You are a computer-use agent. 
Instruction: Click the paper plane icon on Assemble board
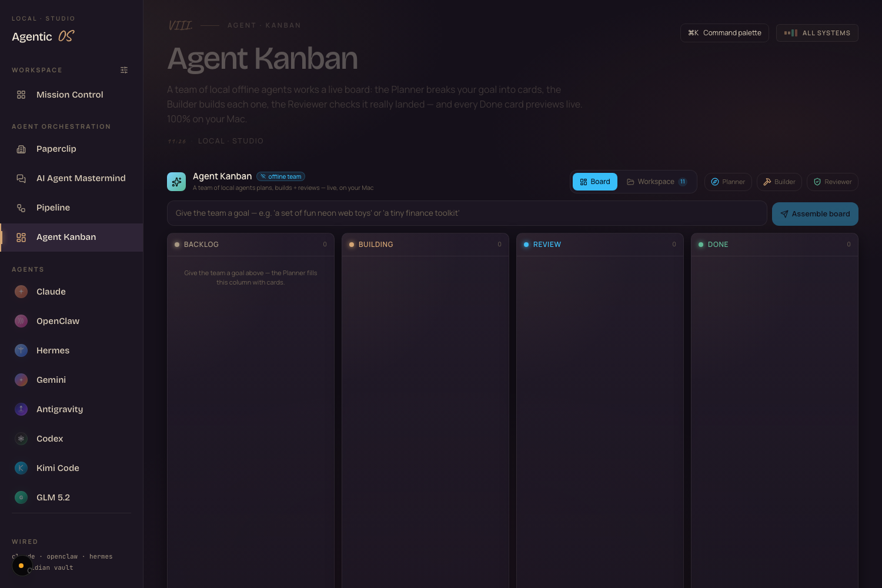click(784, 214)
